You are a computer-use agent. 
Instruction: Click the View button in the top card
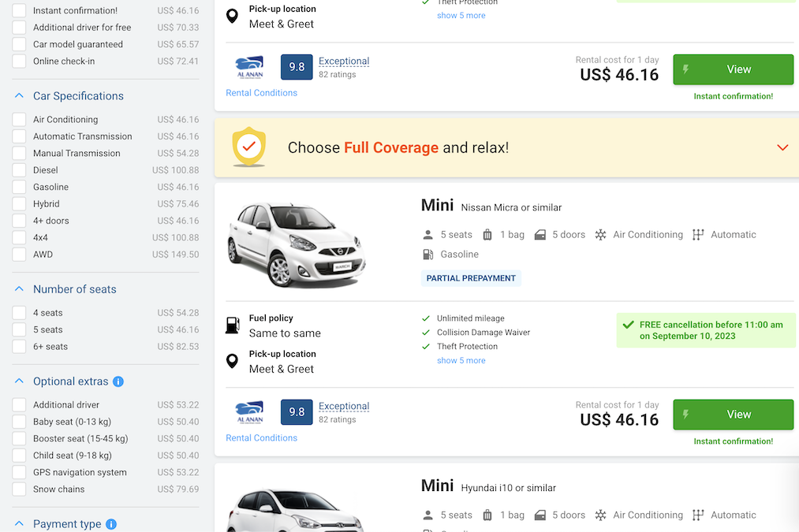734,69
